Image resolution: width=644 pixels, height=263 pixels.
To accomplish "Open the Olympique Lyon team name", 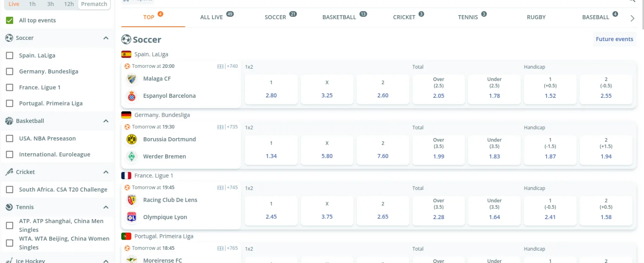I will coord(165,217).
